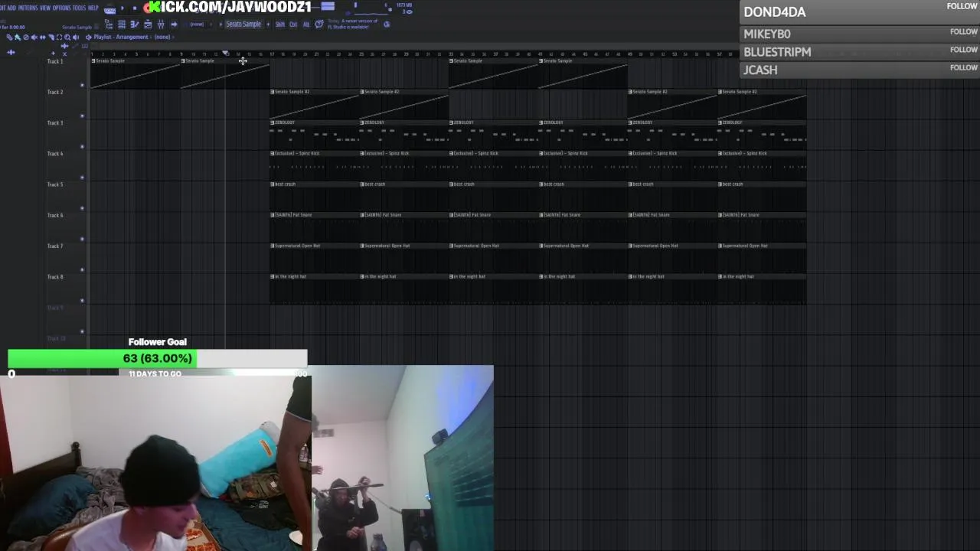Toggle the Shift modifier button
The width and height of the screenshot is (980, 551).
coord(279,24)
